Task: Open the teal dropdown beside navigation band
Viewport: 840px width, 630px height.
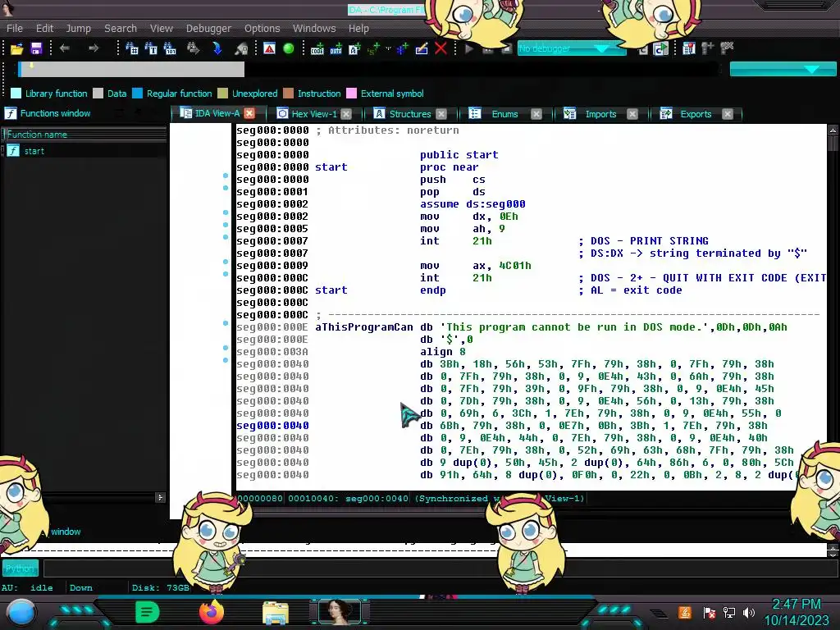Action: [x=783, y=69]
